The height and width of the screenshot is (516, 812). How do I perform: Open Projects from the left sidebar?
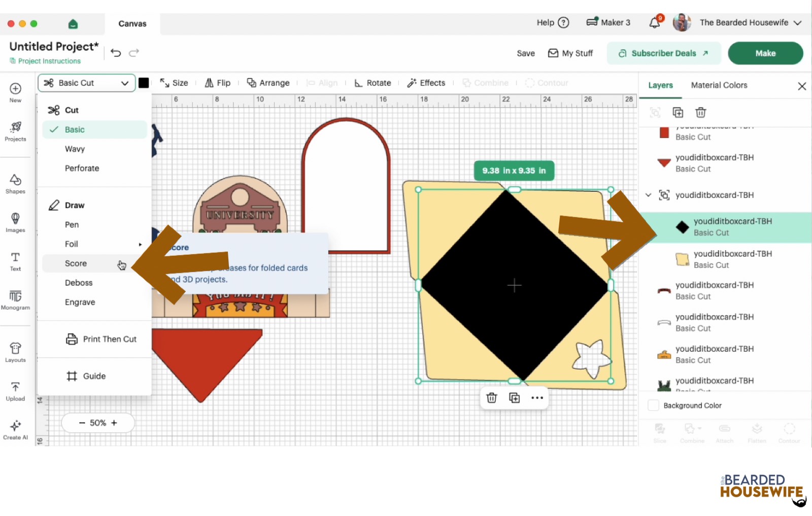point(15,131)
